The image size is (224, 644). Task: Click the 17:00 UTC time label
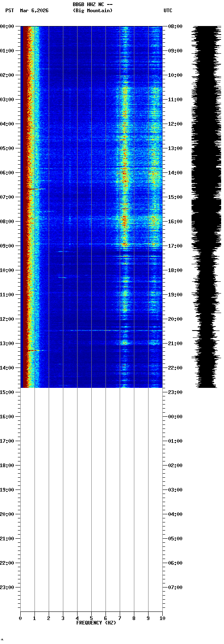pos(175,246)
